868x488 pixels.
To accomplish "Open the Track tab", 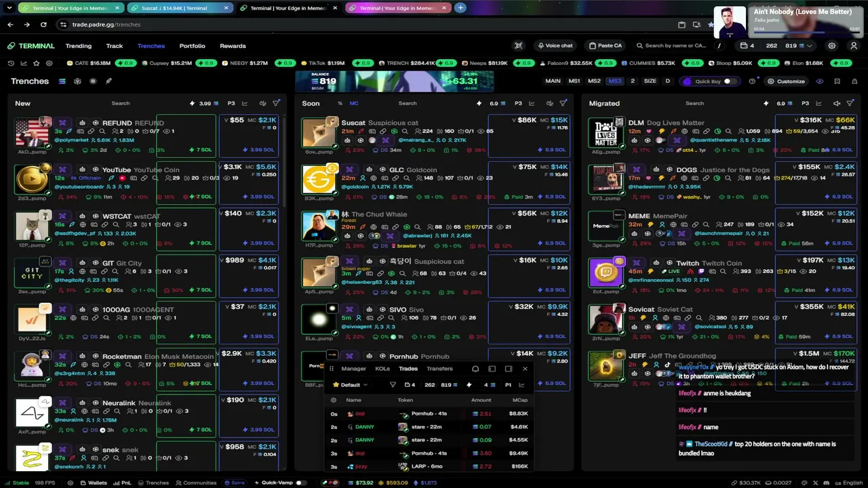I will click(114, 46).
